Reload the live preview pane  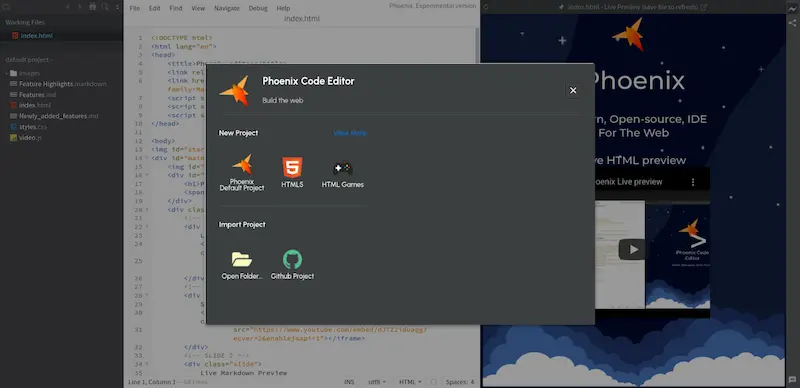485,7
